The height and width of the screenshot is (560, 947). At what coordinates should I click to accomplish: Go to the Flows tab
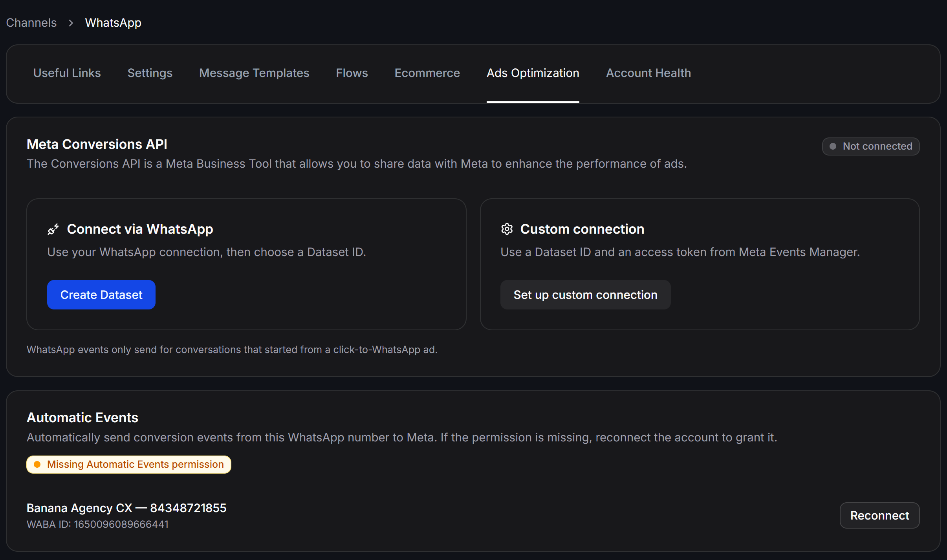tap(352, 73)
